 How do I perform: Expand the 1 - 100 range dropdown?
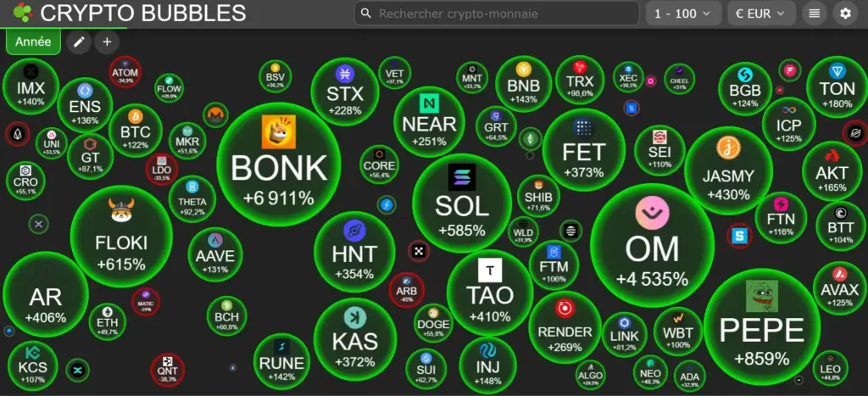click(x=682, y=14)
